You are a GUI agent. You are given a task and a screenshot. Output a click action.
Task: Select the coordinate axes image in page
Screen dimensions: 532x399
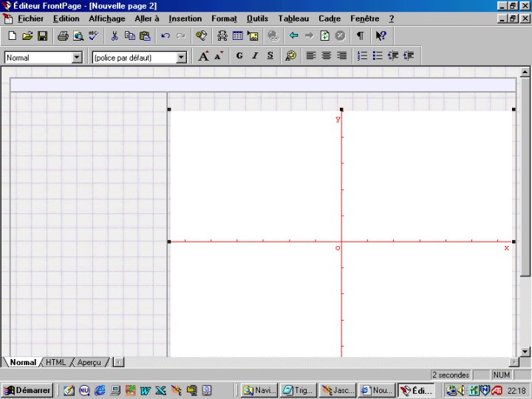[x=341, y=233]
